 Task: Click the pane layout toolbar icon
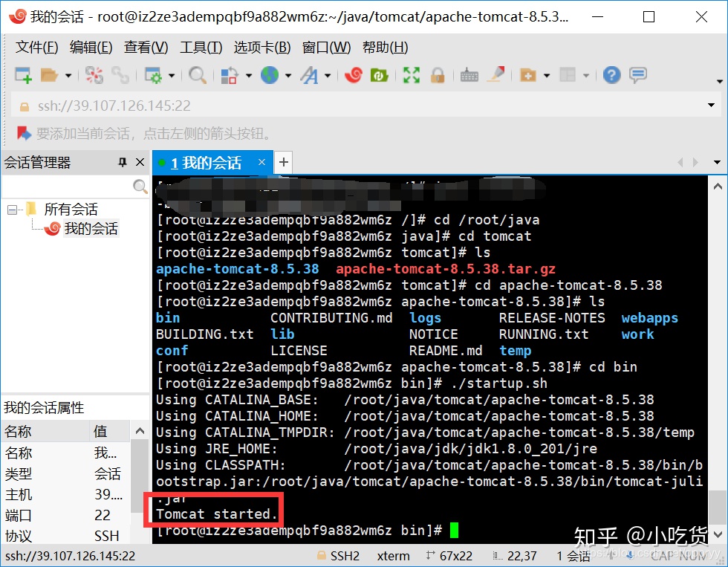pos(568,75)
